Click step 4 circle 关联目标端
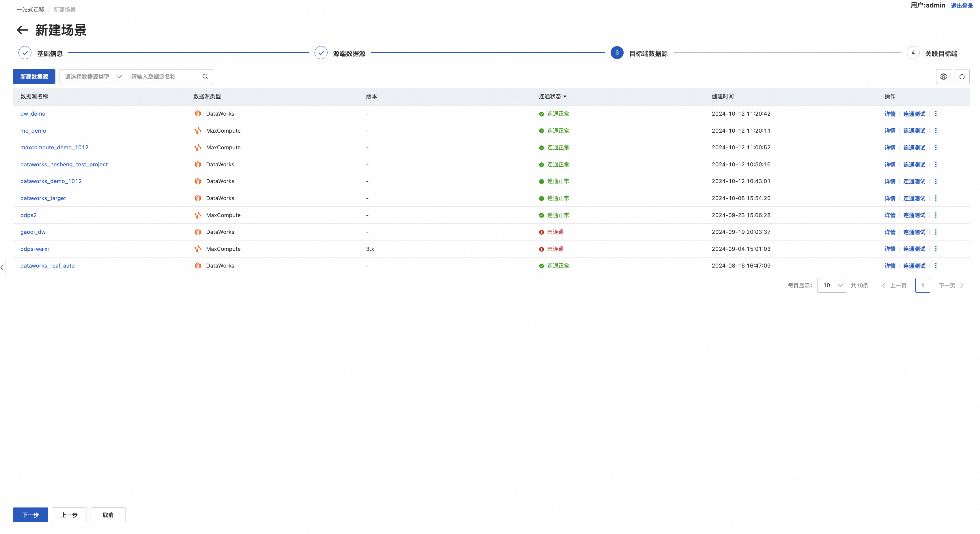980x534 pixels. [x=913, y=53]
